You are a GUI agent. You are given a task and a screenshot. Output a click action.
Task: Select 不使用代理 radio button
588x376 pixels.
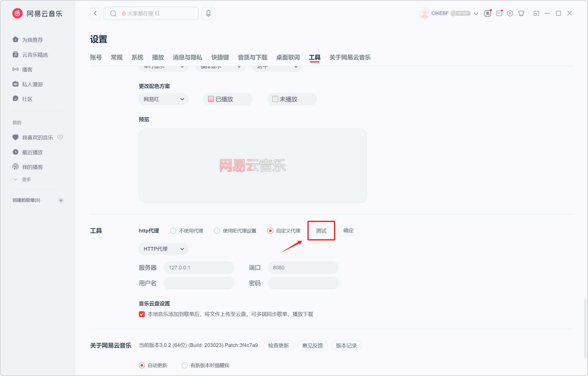click(173, 231)
